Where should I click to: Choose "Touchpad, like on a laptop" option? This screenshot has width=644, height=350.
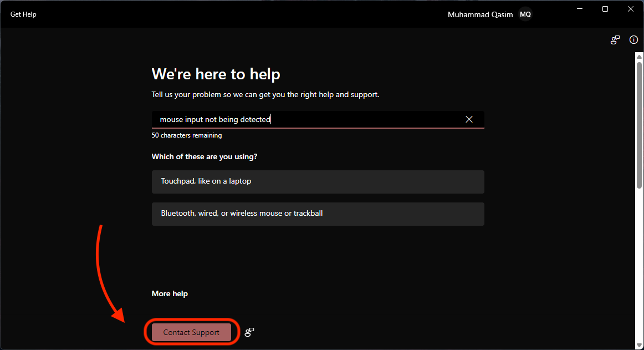318,181
